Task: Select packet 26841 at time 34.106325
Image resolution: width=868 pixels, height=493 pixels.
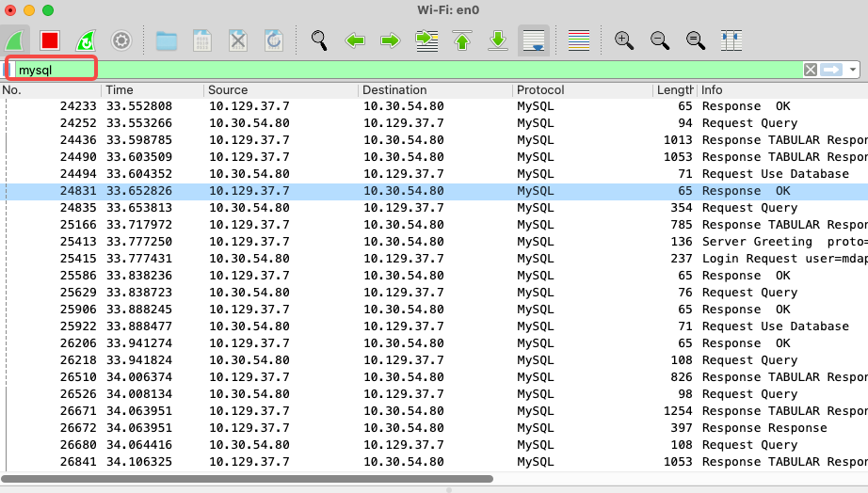Action: (x=434, y=461)
